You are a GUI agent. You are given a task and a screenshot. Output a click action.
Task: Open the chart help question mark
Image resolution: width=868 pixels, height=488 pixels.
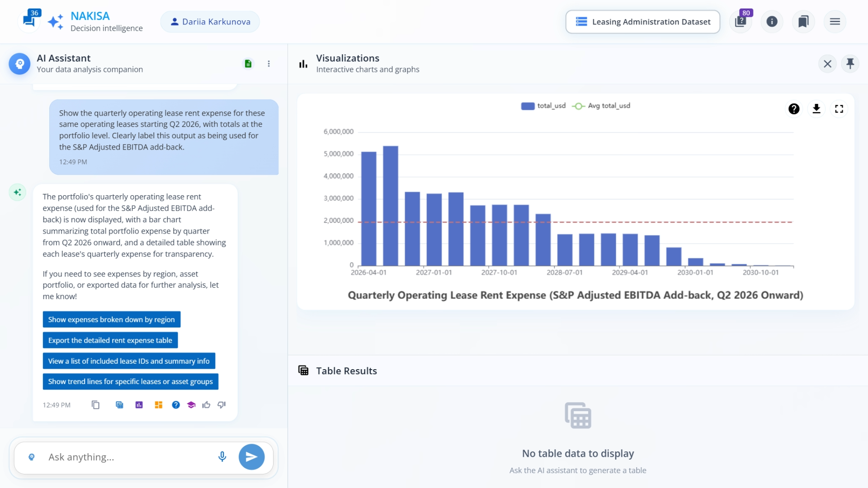pos(794,109)
